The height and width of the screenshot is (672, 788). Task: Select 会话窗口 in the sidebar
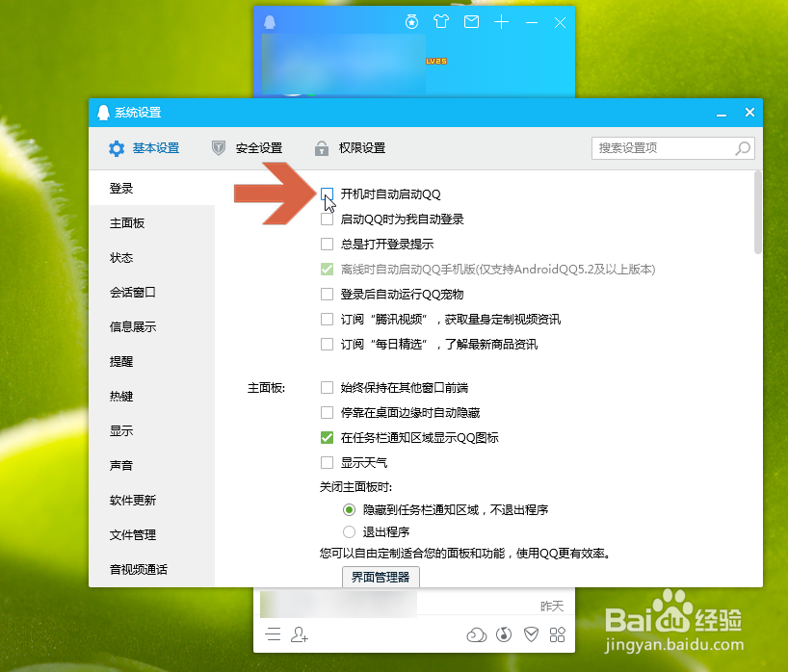coord(152,293)
